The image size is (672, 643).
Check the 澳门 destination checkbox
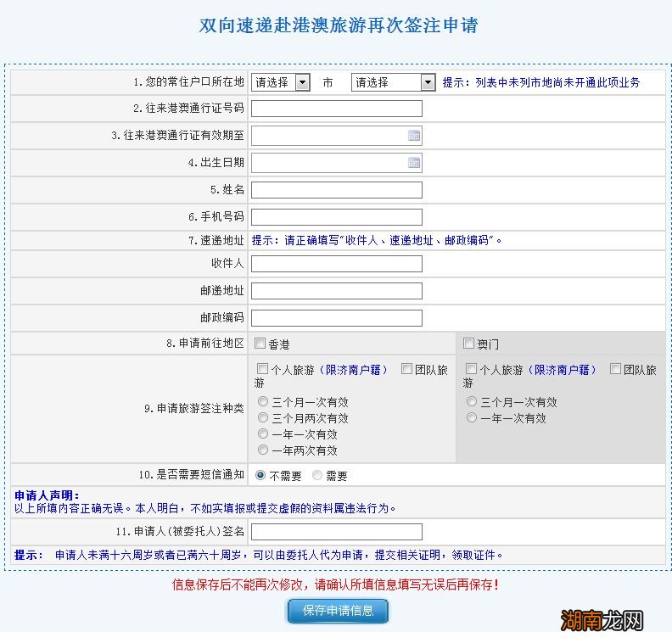[x=469, y=344]
